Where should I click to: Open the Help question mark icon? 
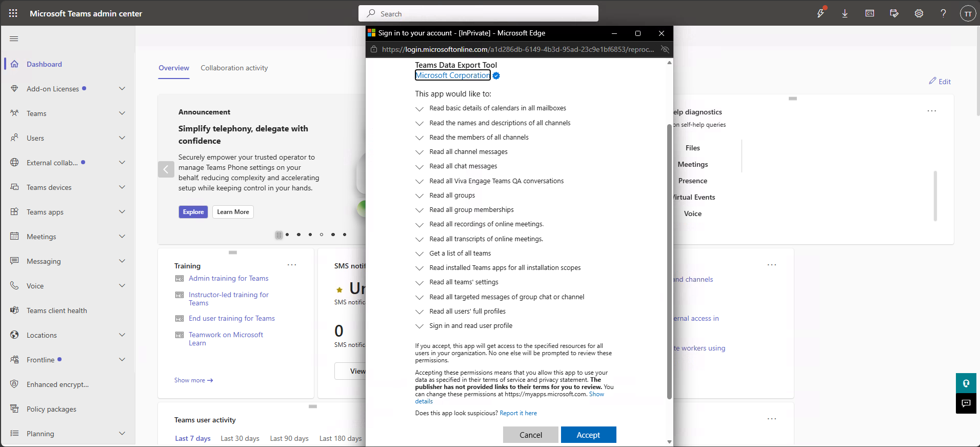[944, 13]
